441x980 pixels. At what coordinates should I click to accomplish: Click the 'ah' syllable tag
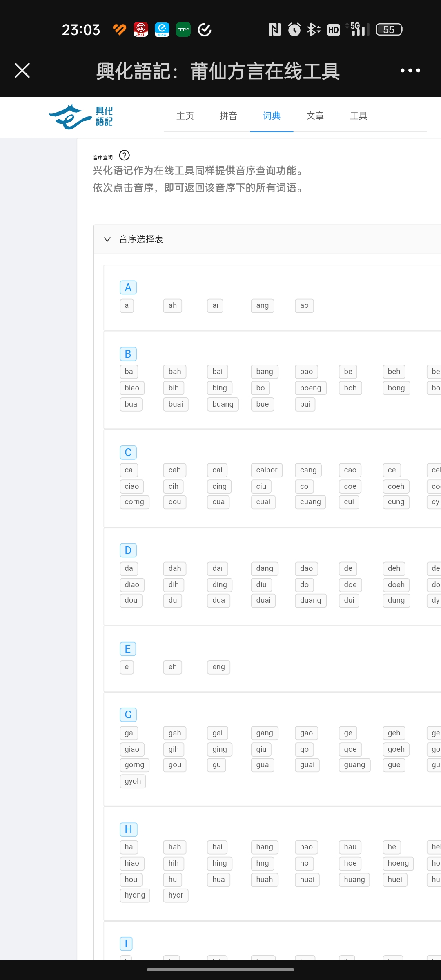(173, 305)
